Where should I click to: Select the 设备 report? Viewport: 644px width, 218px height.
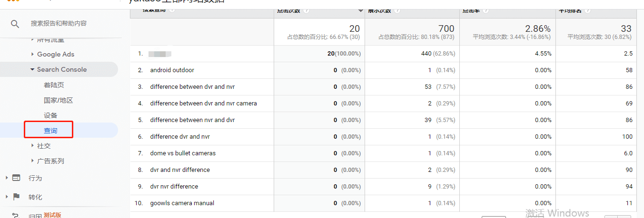50,115
